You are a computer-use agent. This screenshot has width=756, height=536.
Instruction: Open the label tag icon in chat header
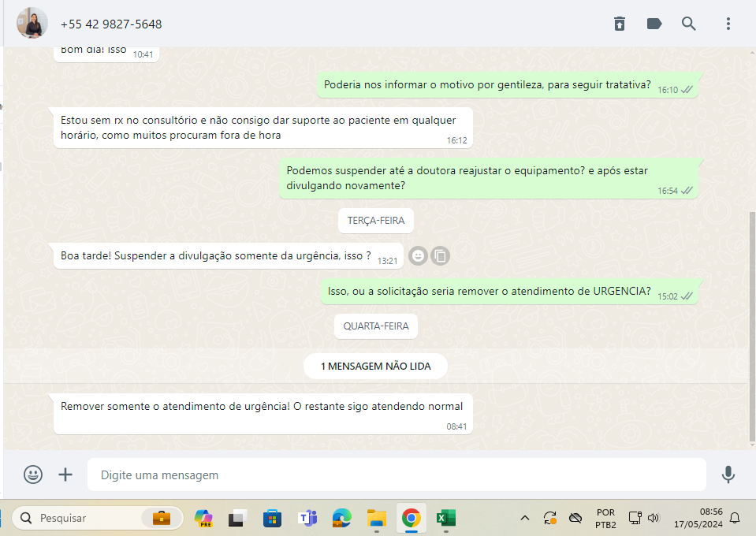[x=654, y=24]
